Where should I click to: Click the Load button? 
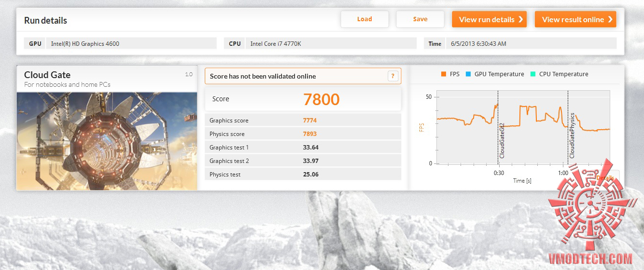(x=364, y=19)
